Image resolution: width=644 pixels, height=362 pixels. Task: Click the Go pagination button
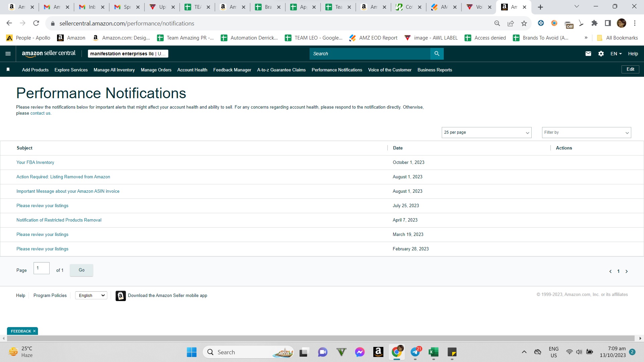82,270
